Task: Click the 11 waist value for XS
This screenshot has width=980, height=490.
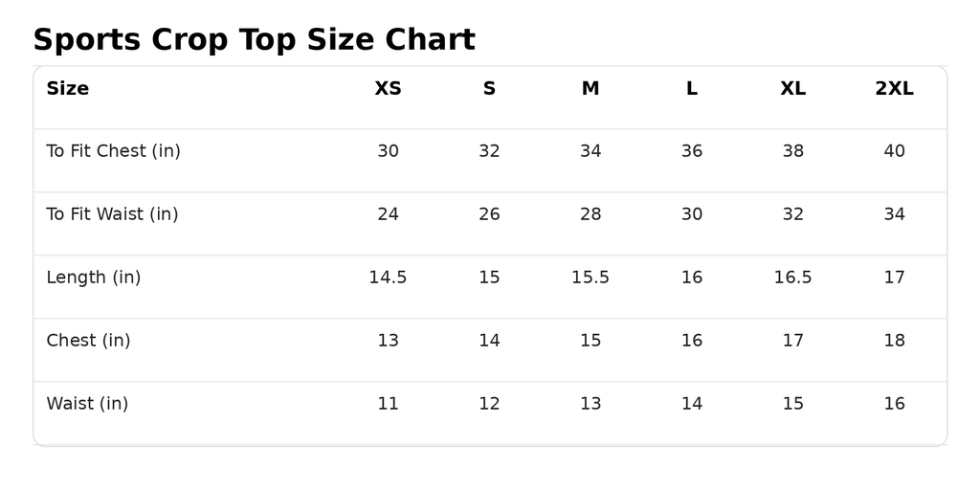Action: [x=389, y=404]
